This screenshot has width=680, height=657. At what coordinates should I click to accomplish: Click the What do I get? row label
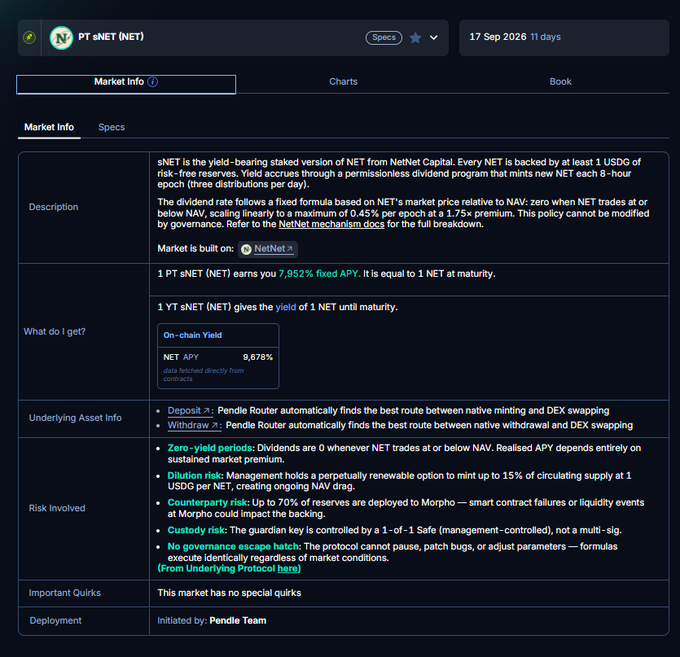(55, 332)
